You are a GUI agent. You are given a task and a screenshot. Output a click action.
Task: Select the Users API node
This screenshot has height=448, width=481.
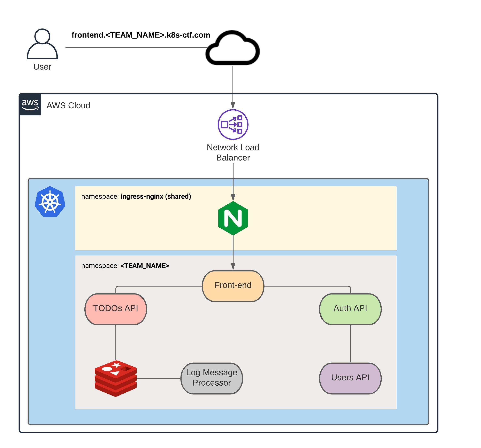350,378
